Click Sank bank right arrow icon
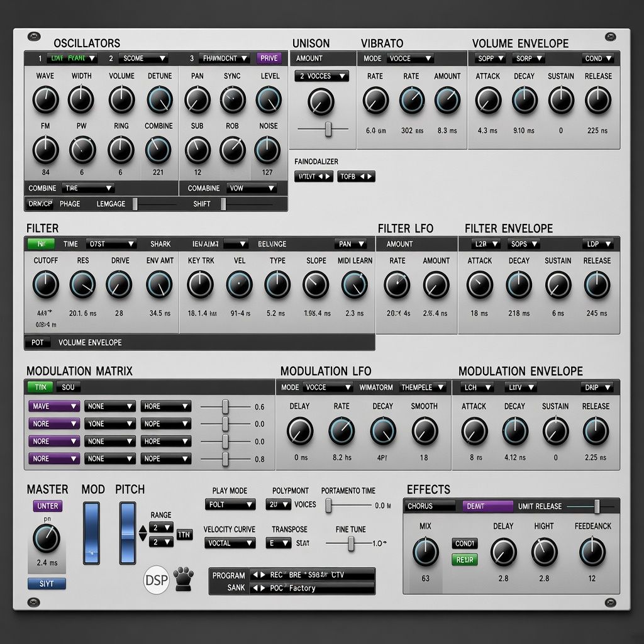Image resolution: width=644 pixels, height=644 pixels. pos(262,588)
